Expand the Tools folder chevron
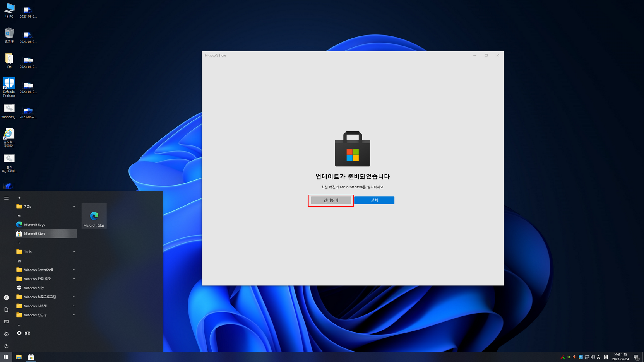The height and width of the screenshot is (362, 644). (x=74, y=252)
